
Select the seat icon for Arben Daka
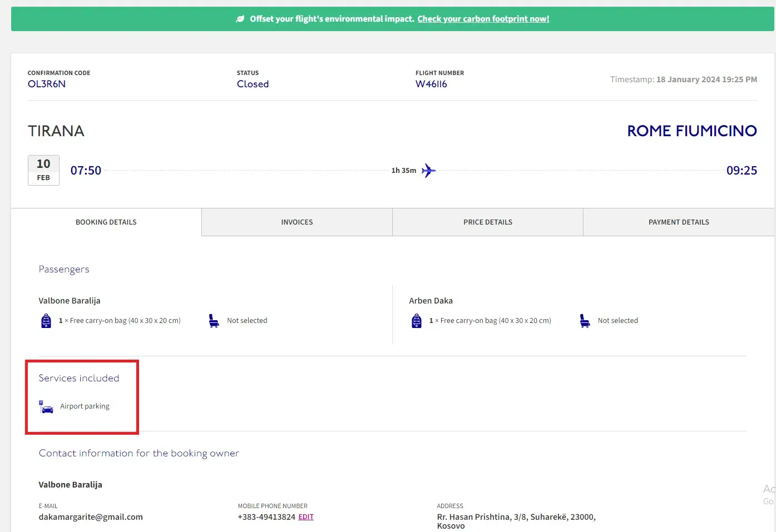[585, 321]
